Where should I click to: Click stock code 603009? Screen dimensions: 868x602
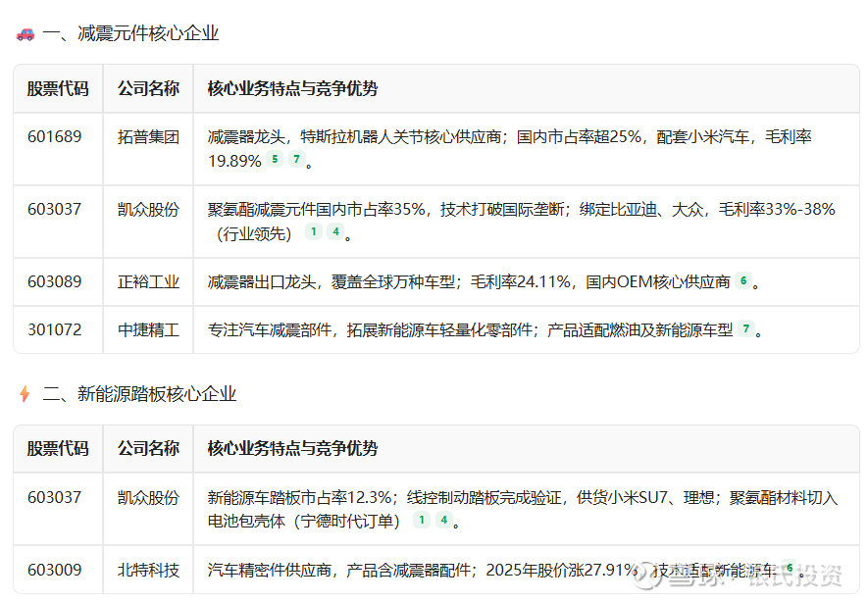(x=54, y=570)
